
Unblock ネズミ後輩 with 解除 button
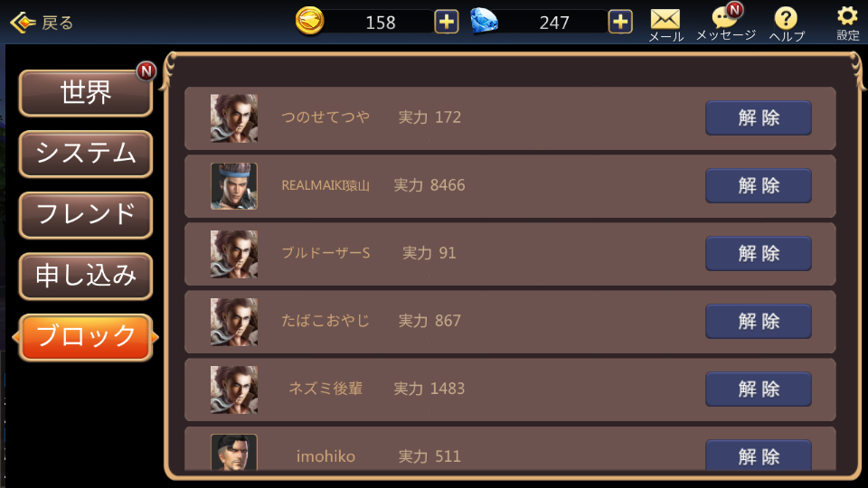coord(759,389)
